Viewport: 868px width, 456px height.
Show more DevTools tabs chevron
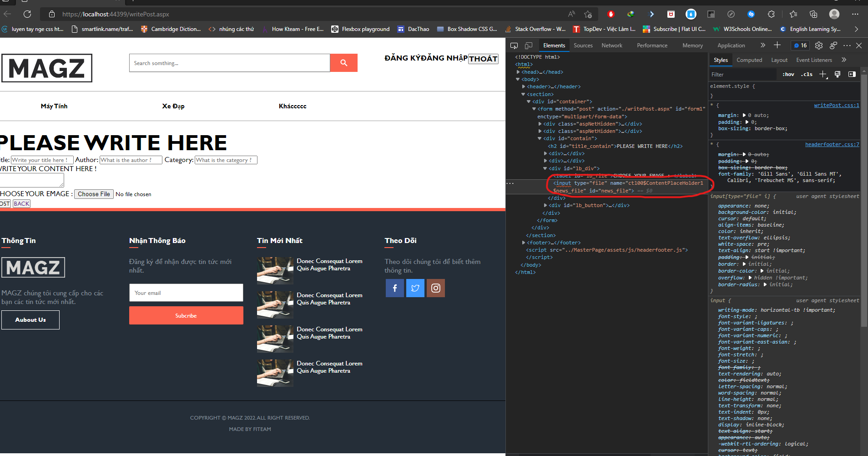tap(763, 45)
